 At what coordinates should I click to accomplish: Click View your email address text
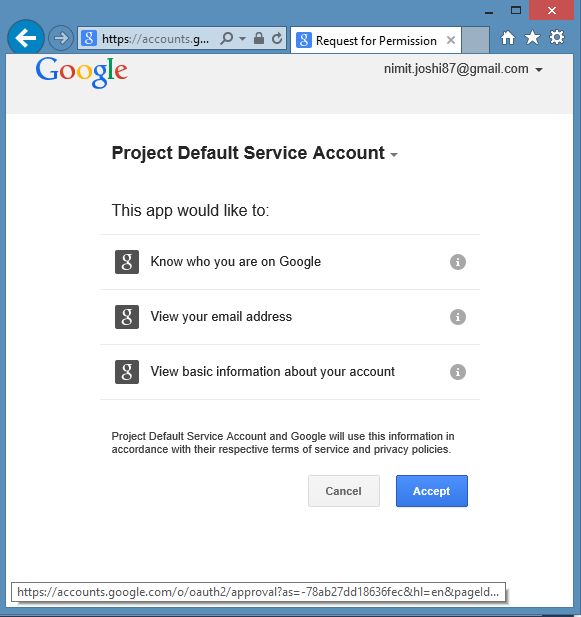coord(221,317)
